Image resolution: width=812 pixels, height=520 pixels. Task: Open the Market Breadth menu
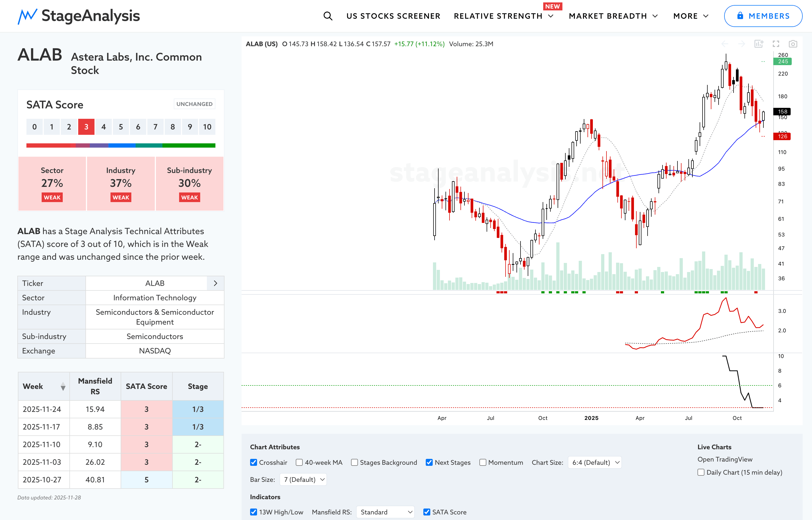[613, 16]
